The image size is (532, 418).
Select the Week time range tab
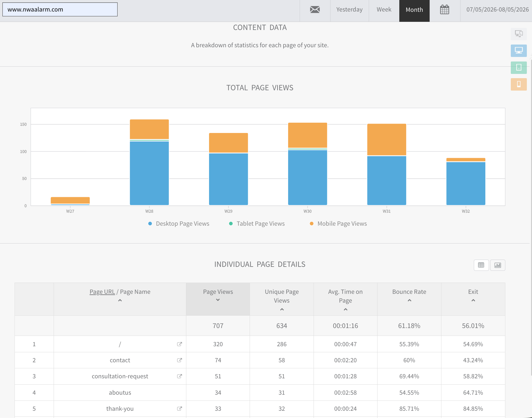[x=384, y=10]
